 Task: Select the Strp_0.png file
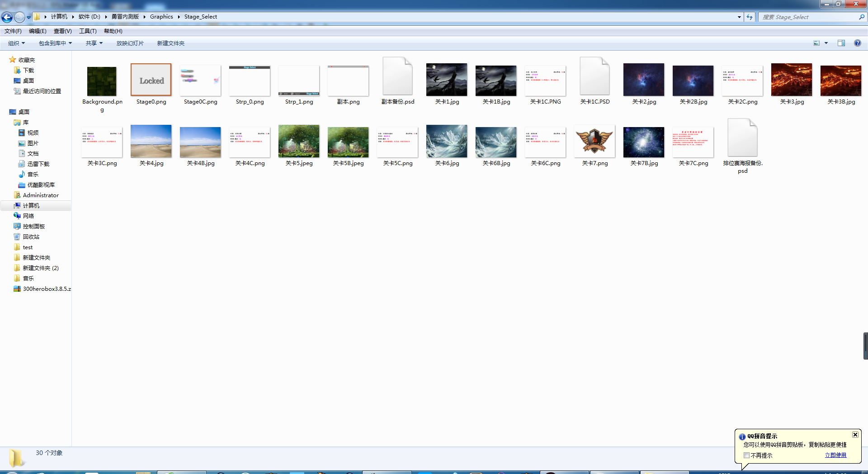click(250, 81)
